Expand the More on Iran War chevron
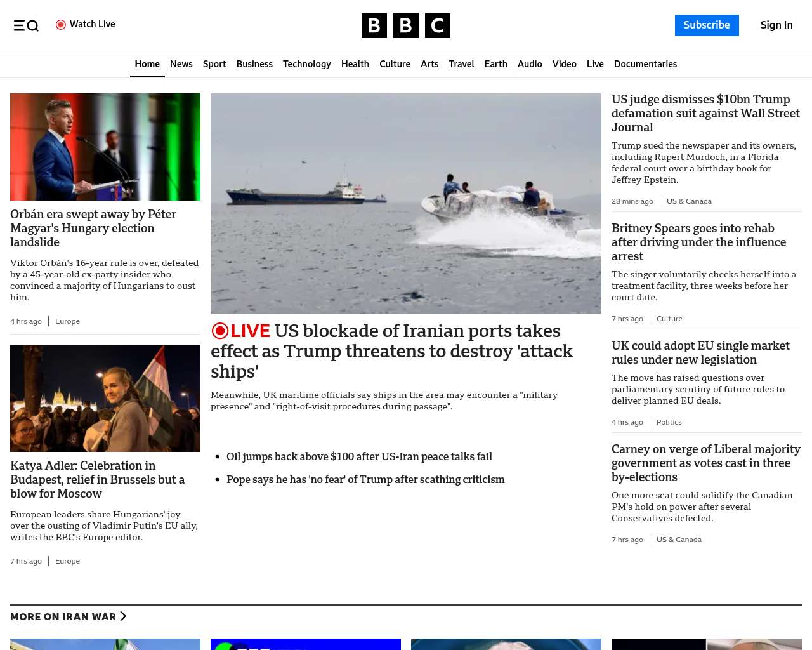The width and height of the screenshot is (812, 650). click(123, 616)
